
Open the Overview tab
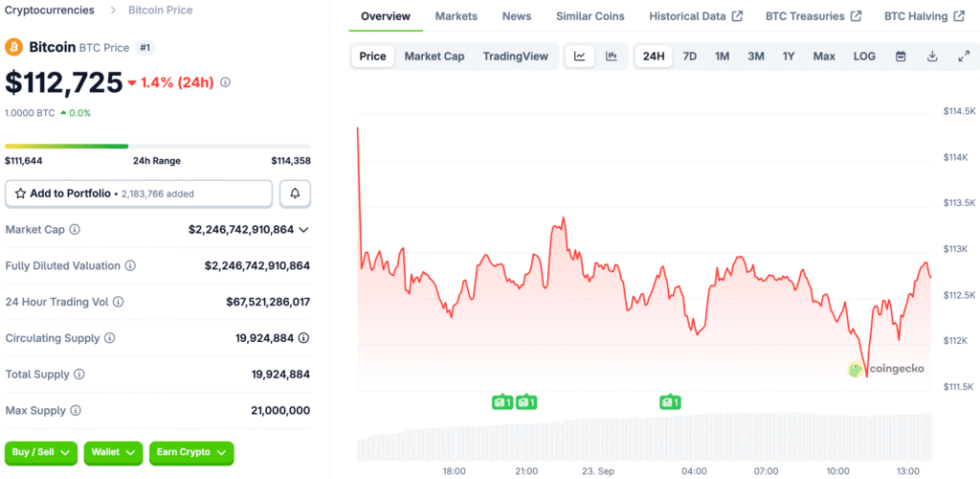tap(386, 16)
